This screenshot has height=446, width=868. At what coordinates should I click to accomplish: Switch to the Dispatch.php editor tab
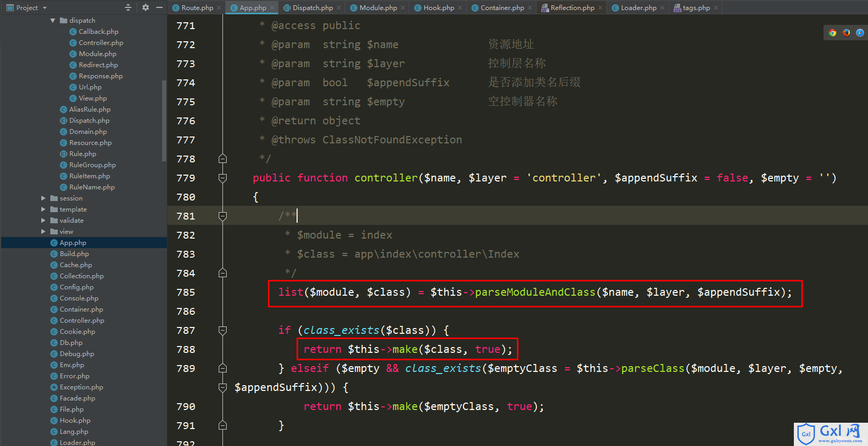312,7
